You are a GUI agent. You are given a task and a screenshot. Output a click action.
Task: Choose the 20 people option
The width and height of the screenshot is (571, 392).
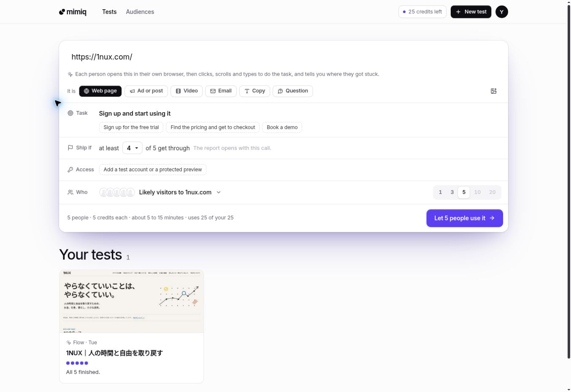tap(492, 192)
